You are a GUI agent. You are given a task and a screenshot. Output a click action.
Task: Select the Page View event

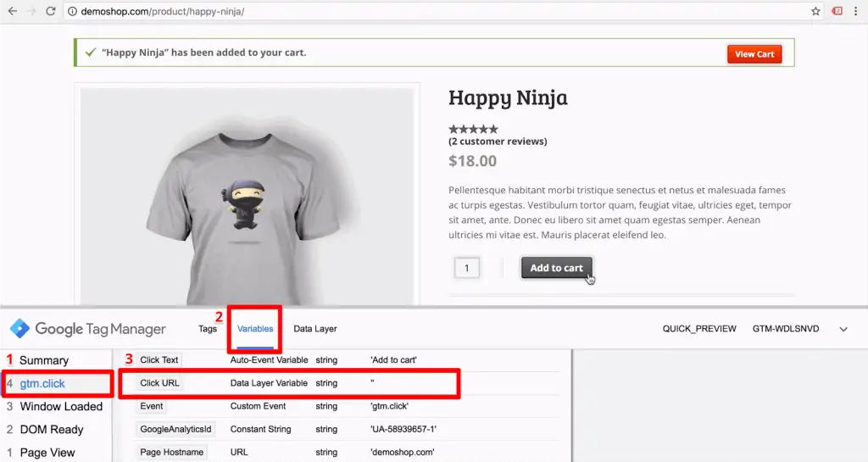pyautogui.click(x=47, y=453)
